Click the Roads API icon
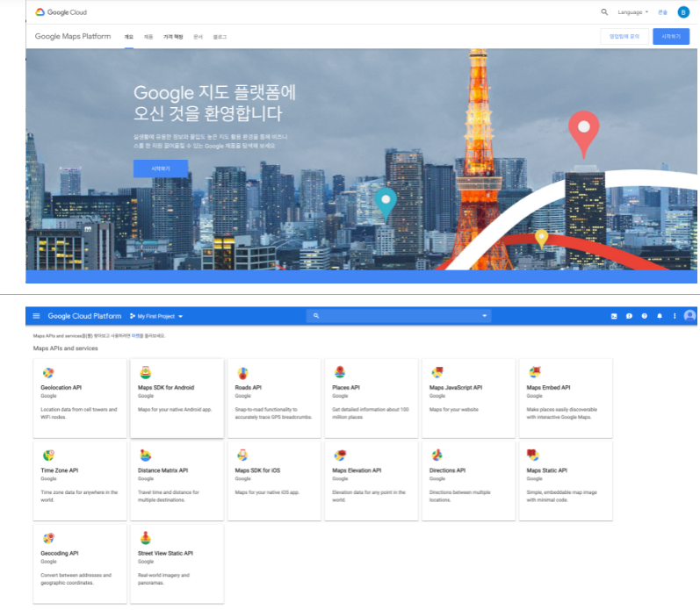 pyautogui.click(x=242, y=373)
